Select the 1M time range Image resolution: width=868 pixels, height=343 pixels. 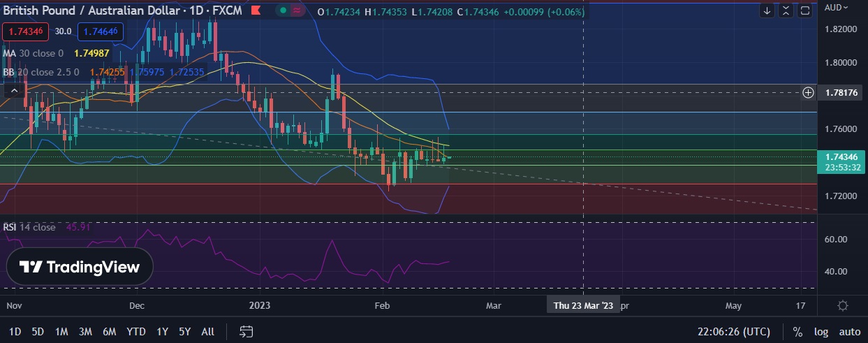point(61,332)
